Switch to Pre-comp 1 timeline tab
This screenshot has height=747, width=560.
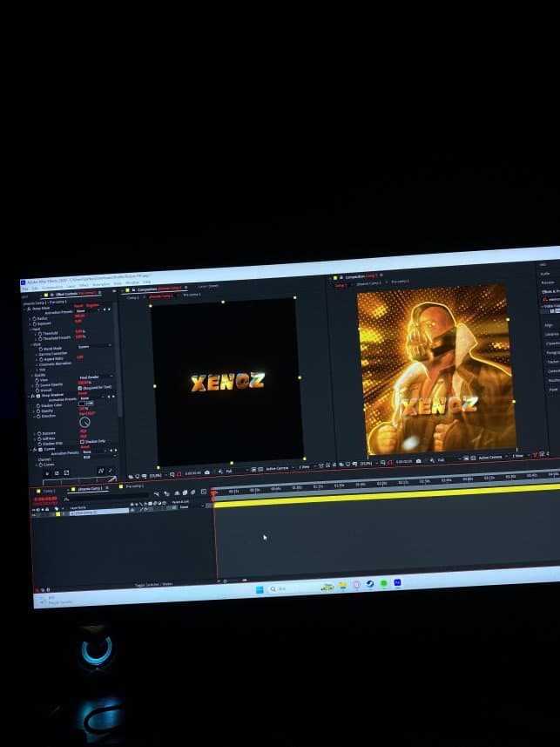[x=134, y=486]
